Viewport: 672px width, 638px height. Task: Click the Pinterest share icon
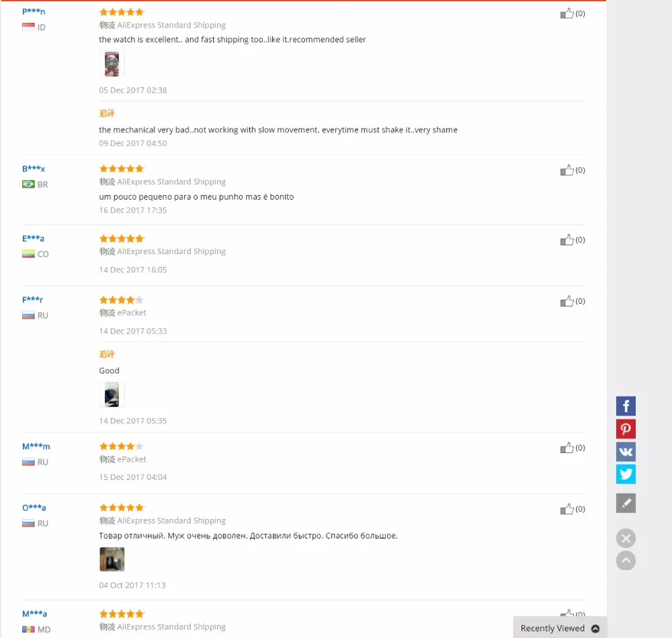(x=626, y=429)
